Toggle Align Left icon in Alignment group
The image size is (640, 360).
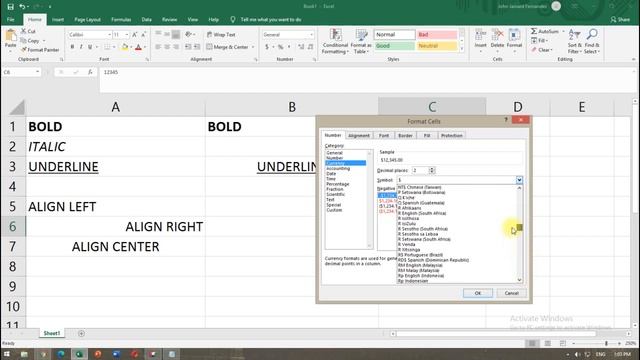(158, 47)
